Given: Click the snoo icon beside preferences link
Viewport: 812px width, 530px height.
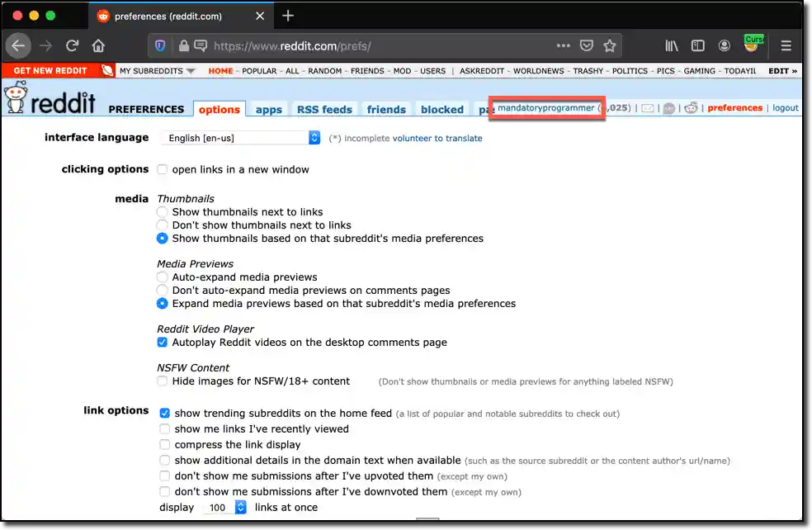Looking at the screenshot, I should (x=691, y=108).
